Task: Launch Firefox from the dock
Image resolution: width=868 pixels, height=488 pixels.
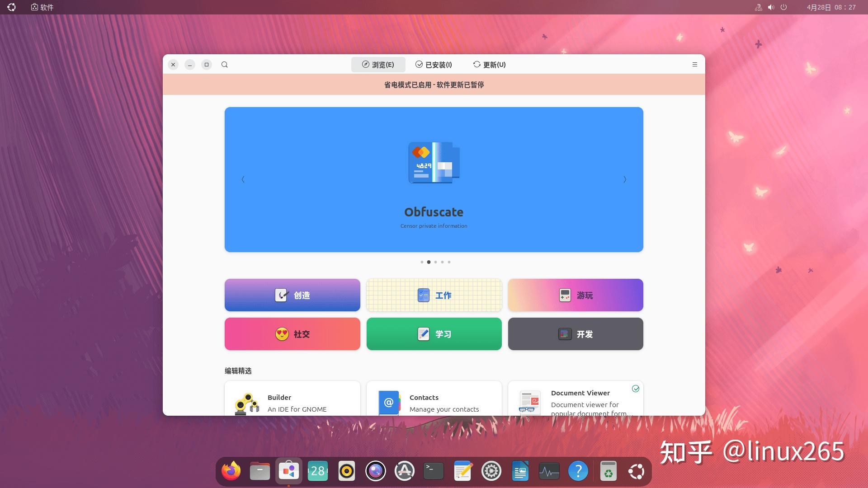Action: click(231, 471)
